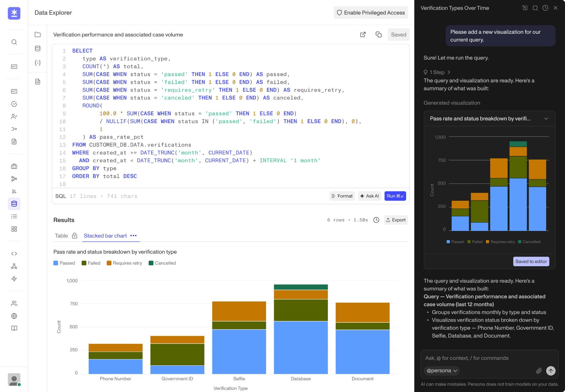The image size is (565, 392).
Task: Open the briefcase sidebar icon
Action: (14, 166)
